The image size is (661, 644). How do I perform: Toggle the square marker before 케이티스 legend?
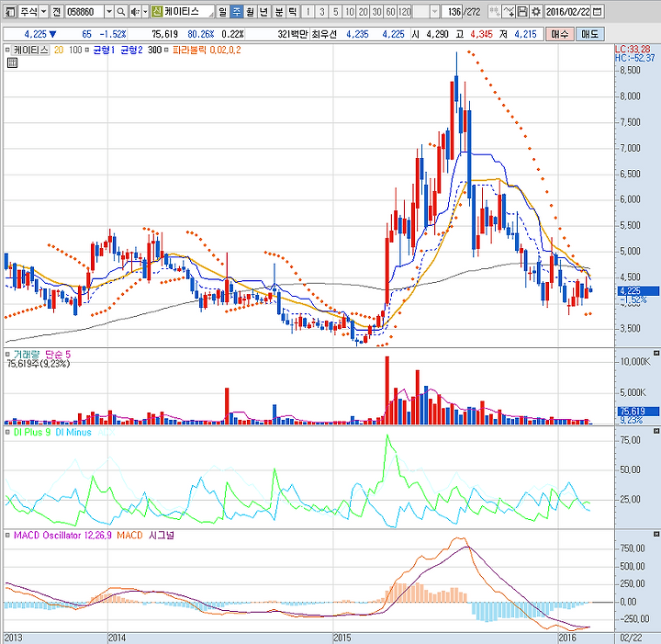click(7, 51)
